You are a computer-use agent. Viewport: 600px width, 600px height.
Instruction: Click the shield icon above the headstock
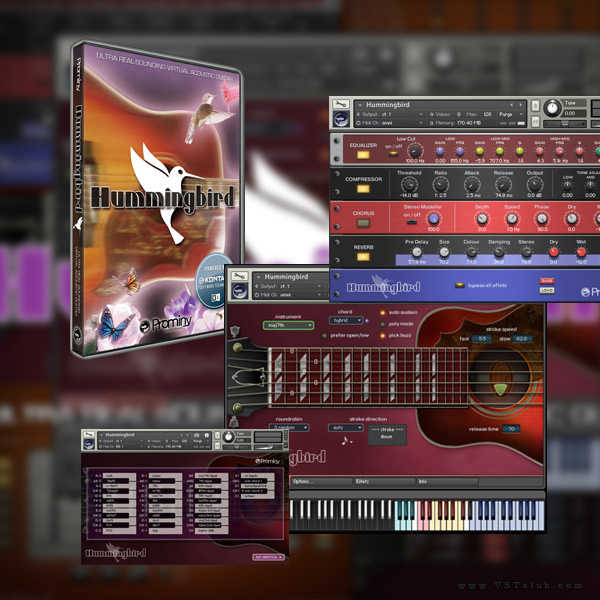tap(234, 331)
